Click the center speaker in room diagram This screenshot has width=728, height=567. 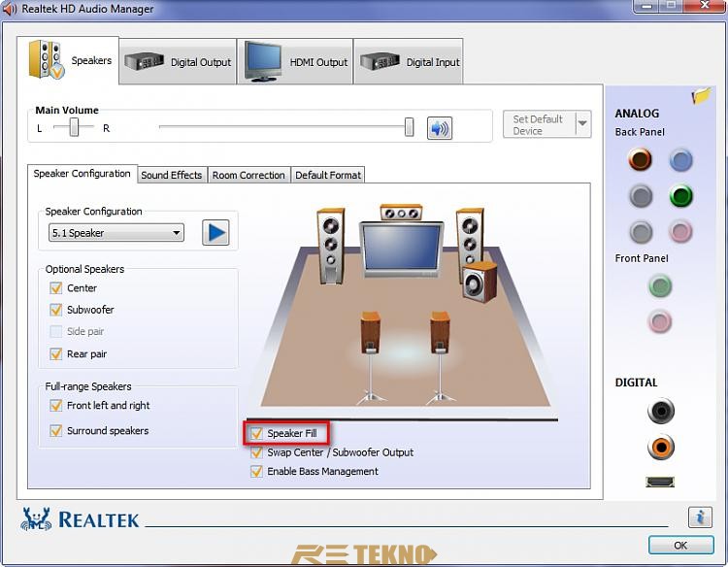click(x=401, y=211)
